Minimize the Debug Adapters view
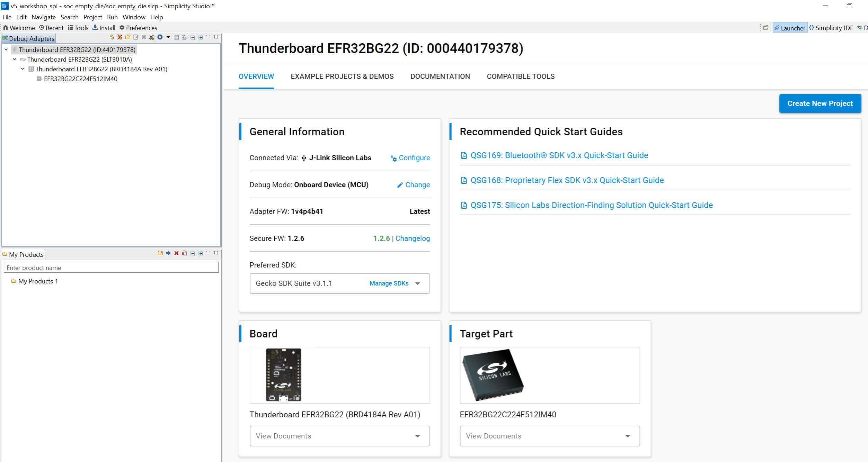868x462 pixels. click(208, 36)
